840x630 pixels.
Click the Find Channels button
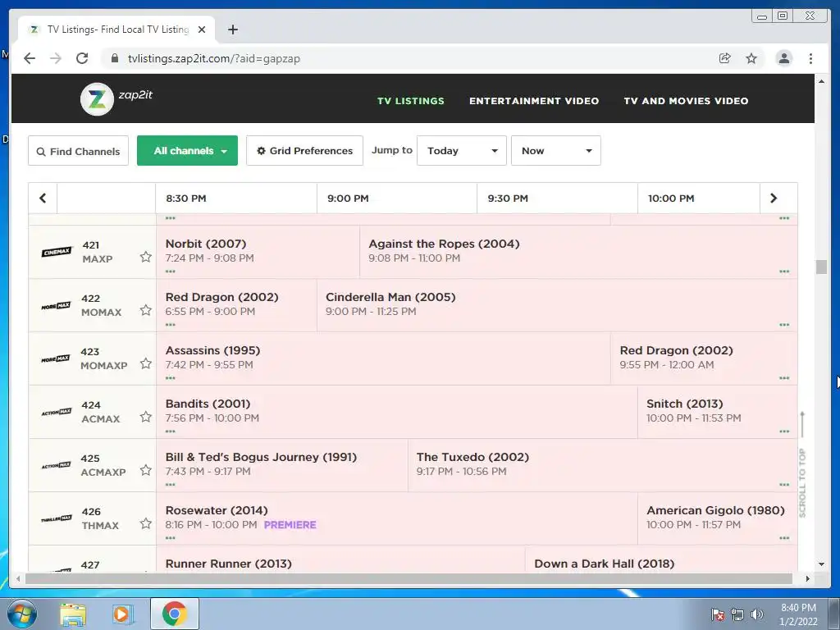point(78,151)
